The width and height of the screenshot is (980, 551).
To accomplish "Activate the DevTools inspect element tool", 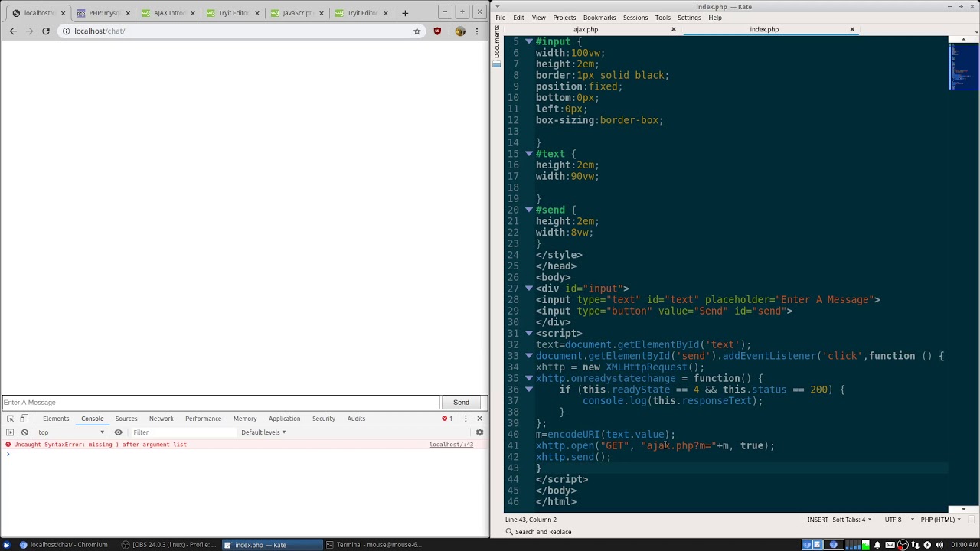I will coord(10,419).
